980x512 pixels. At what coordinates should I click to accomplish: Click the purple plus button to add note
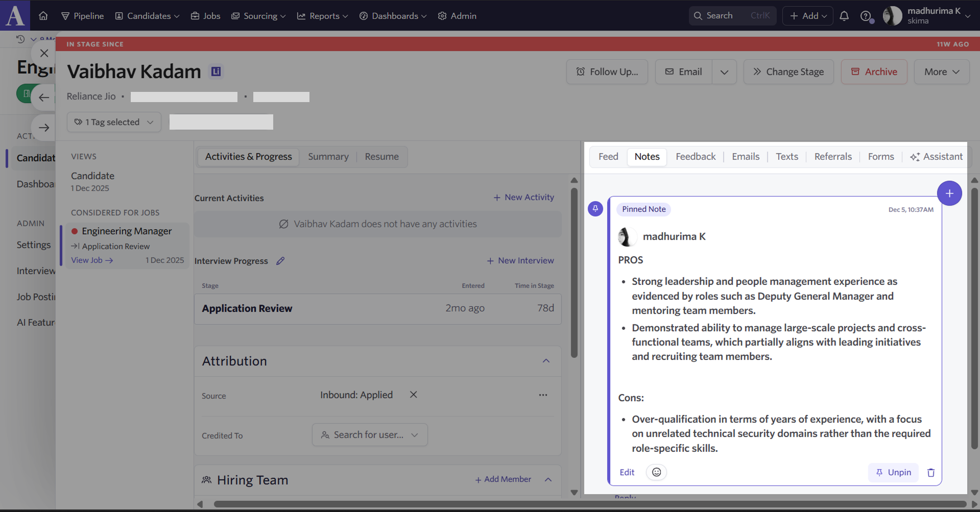point(949,193)
